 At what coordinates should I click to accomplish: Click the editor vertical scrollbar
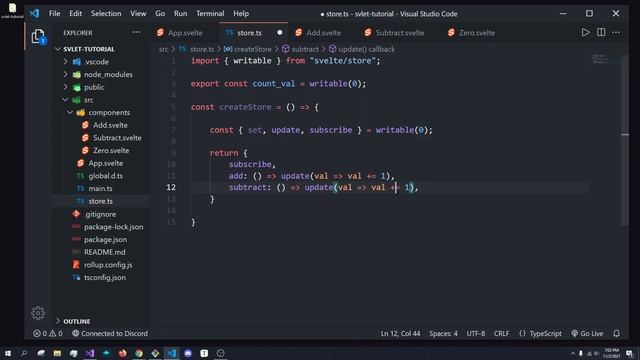tap(625, 141)
